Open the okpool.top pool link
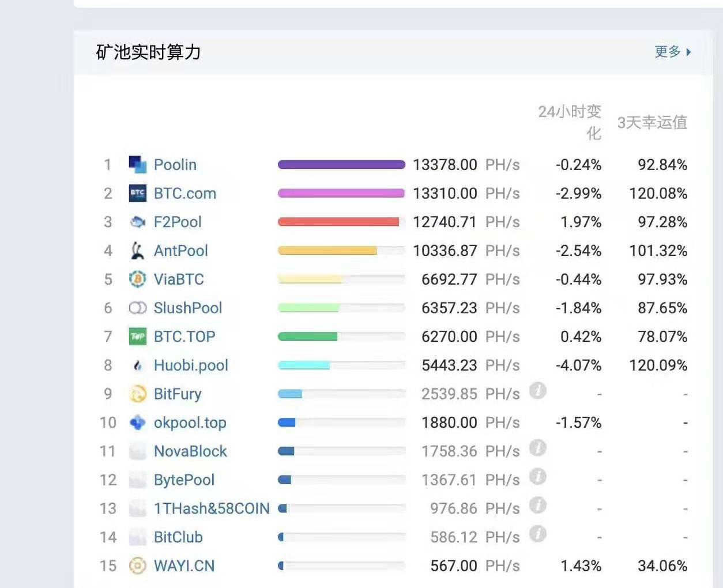Image resolution: width=723 pixels, height=588 pixels. point(190,423)
